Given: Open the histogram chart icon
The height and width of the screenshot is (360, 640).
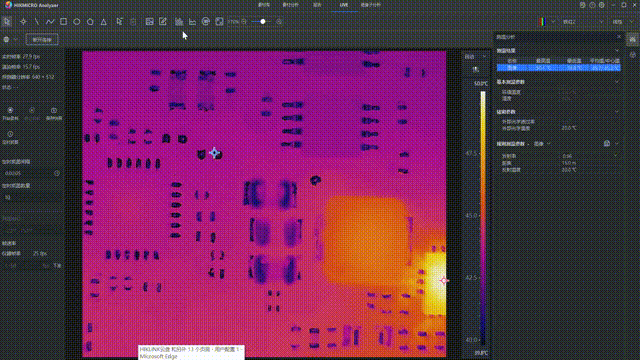Looking at the screenshot, I should 179,22.
